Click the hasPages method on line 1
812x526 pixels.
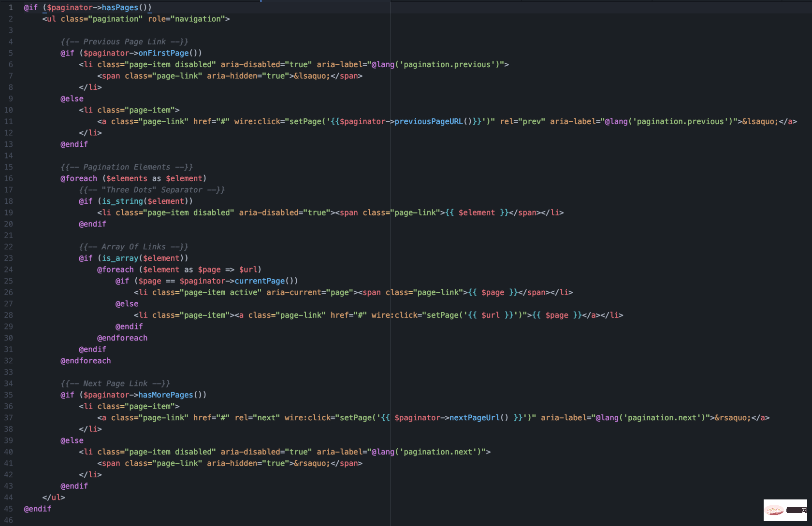tap(120, 8)
